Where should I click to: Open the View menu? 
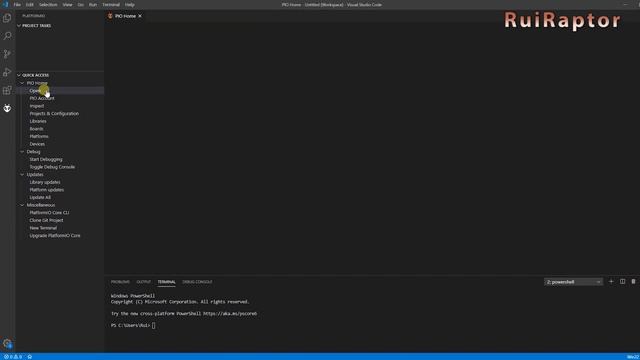67,4
